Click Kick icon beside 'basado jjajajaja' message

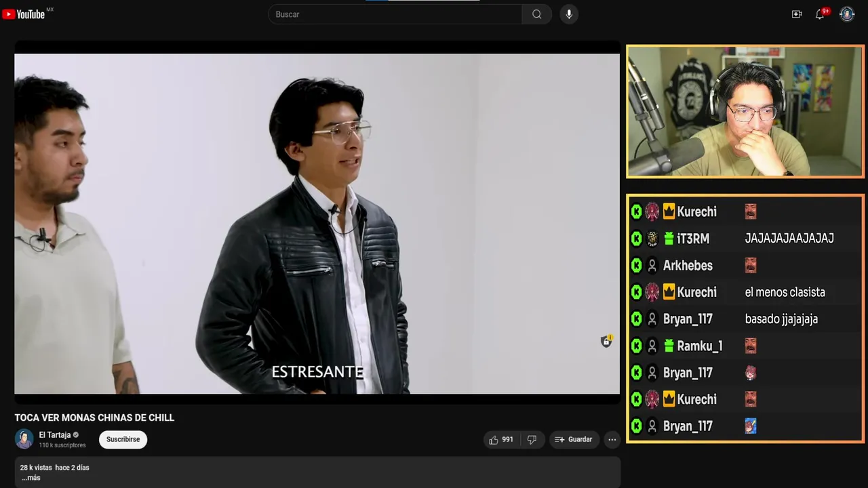click(636, 319)
